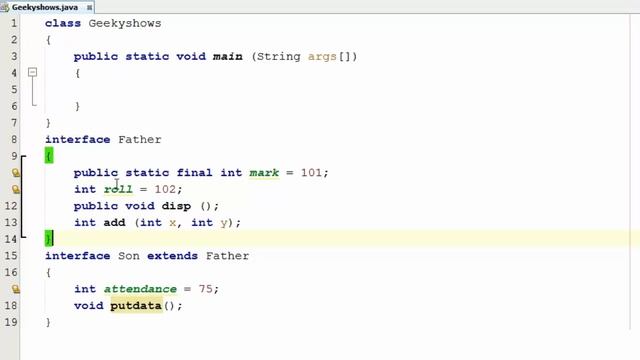Click the variable mark

(264, 173)
